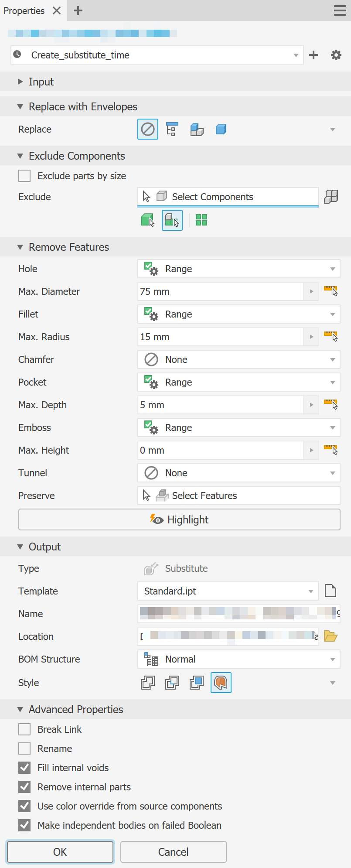This screenshot has height=868, width=351.
Task: Click the measure icon beside Max. Diameter
Action: pyautogui.click(x=331, y=291)
